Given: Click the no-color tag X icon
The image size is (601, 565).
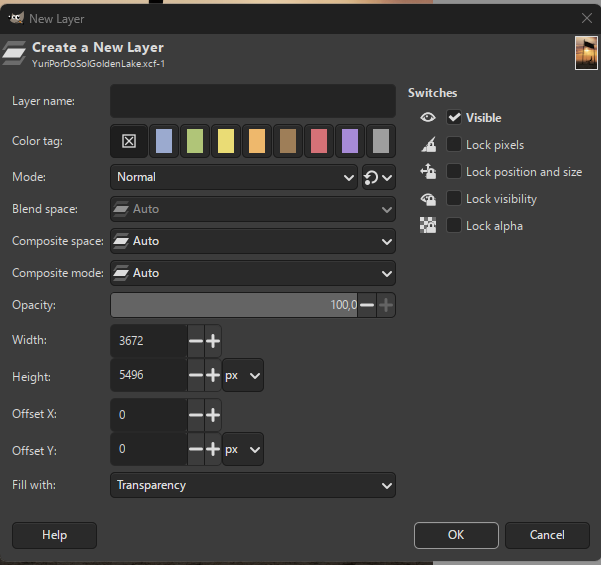Looking at the screenshot, I should (129, 141).
